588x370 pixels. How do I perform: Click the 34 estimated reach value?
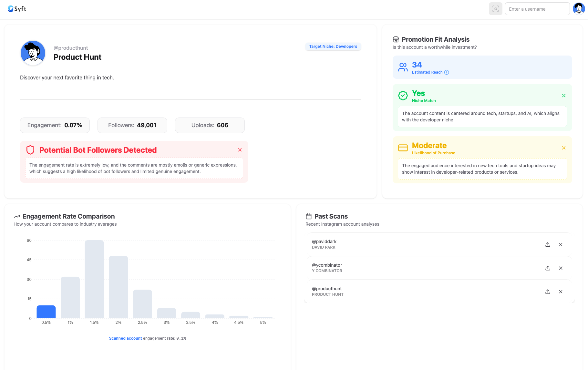pyautogui.click(x=417, y=65)
